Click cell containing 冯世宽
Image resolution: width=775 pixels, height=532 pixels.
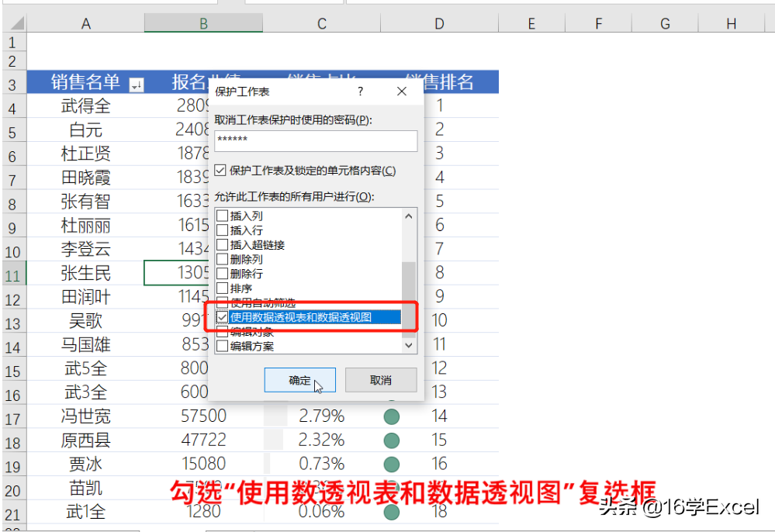click(85, 416)
